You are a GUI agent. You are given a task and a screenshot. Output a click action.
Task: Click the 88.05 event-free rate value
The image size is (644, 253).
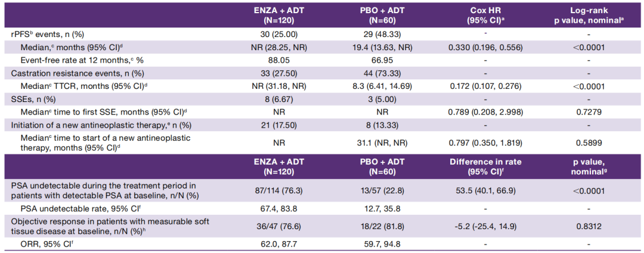pyautogui.click(x=278, y=60)
